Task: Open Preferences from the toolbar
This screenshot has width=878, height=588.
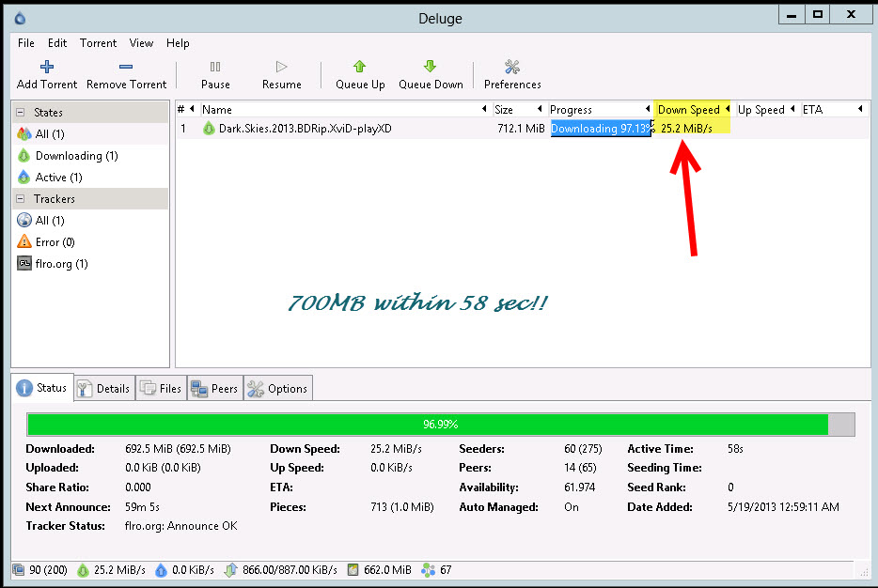Action: point(512,75)
